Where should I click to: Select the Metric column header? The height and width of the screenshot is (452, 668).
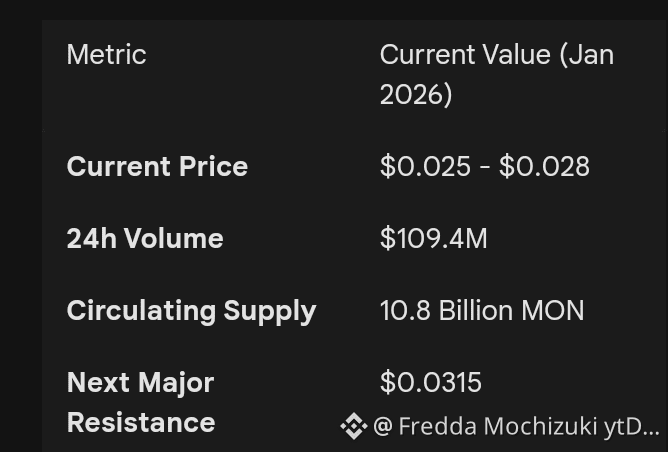click(106, 54)
